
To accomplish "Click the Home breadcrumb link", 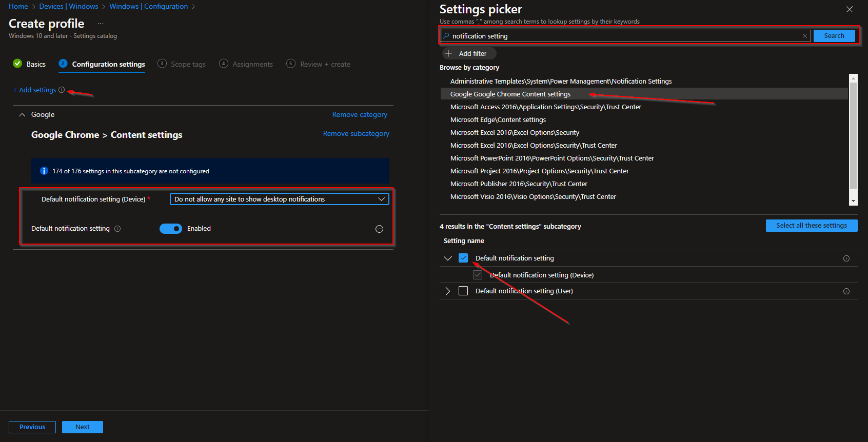I will click(18, 6).
